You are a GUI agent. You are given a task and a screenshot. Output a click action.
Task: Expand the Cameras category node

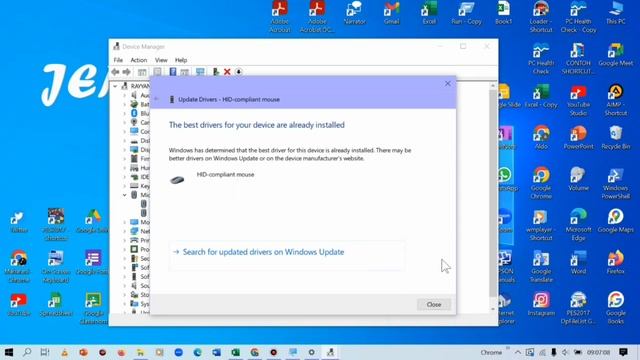click(x=125, y=122)
